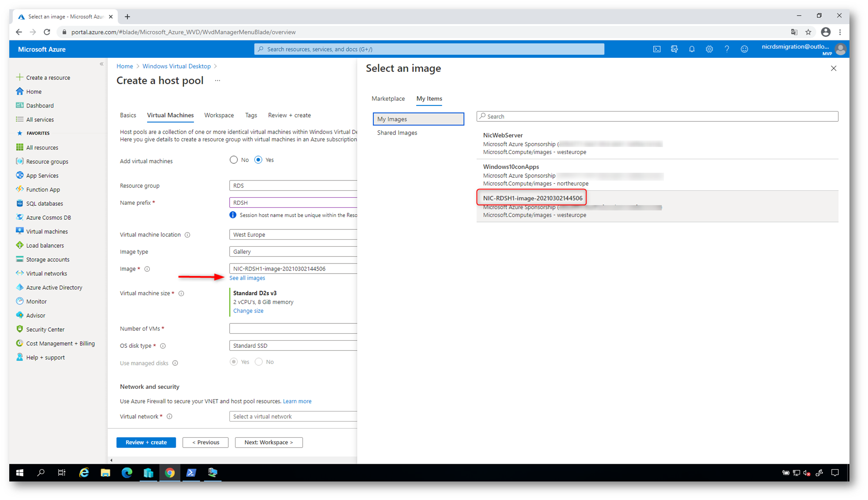Open All resources in the sidebar
868x500 pixels.
[42, 147]
